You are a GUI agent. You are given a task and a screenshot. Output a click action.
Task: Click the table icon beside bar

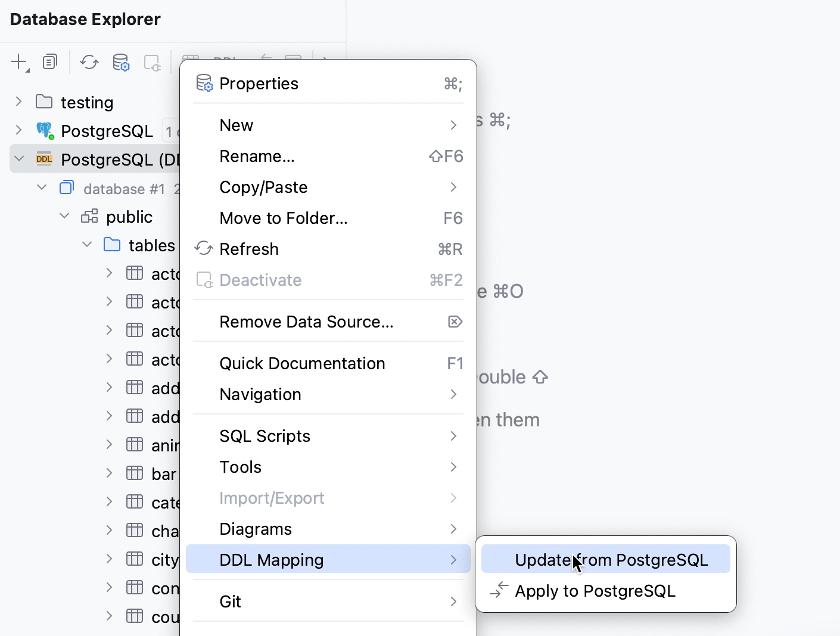pyautogui.click(x=133, y=472)
